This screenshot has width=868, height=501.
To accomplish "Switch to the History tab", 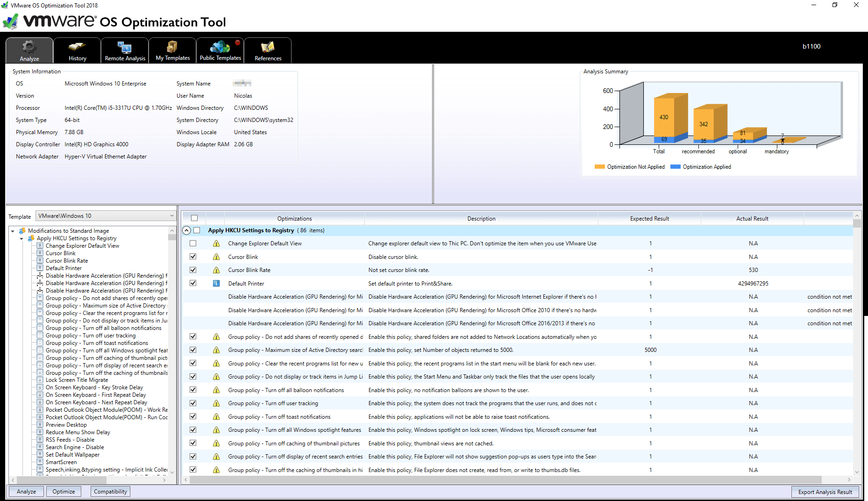I will point(77,50).
